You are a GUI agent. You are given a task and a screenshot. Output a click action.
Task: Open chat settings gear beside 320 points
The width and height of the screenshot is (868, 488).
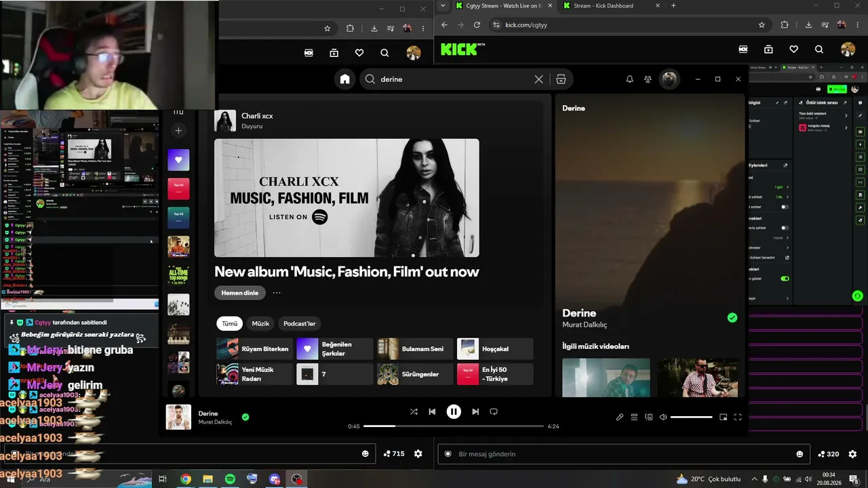(852, 454)
